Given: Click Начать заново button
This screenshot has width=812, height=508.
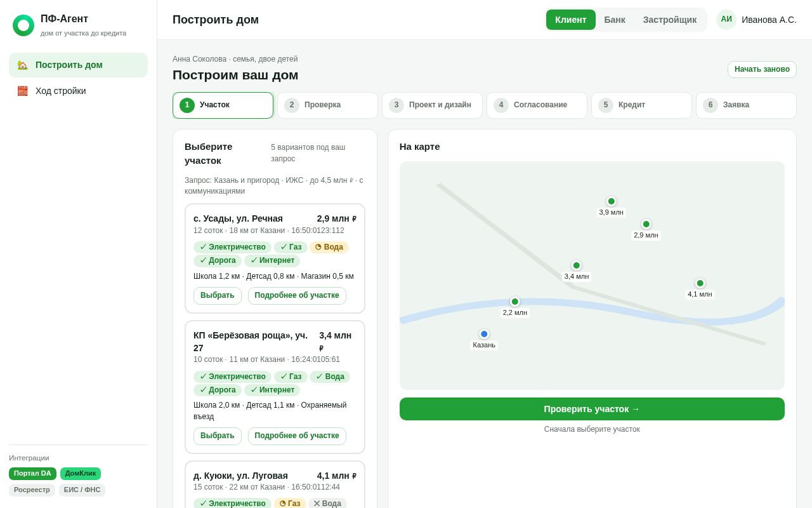Looking at the screenshot, I should (x=762, y=69).
